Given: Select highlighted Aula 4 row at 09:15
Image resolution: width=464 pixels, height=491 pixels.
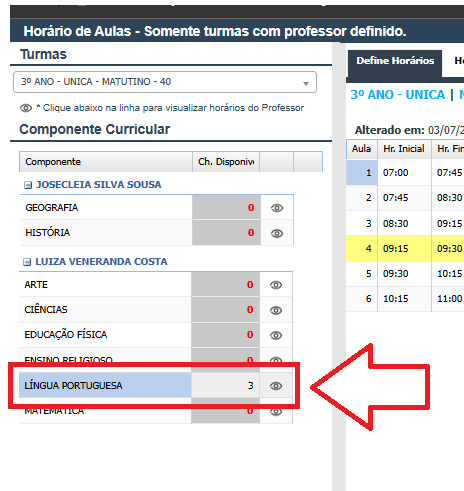Looking at the screenshot, I should click(405, 249).
